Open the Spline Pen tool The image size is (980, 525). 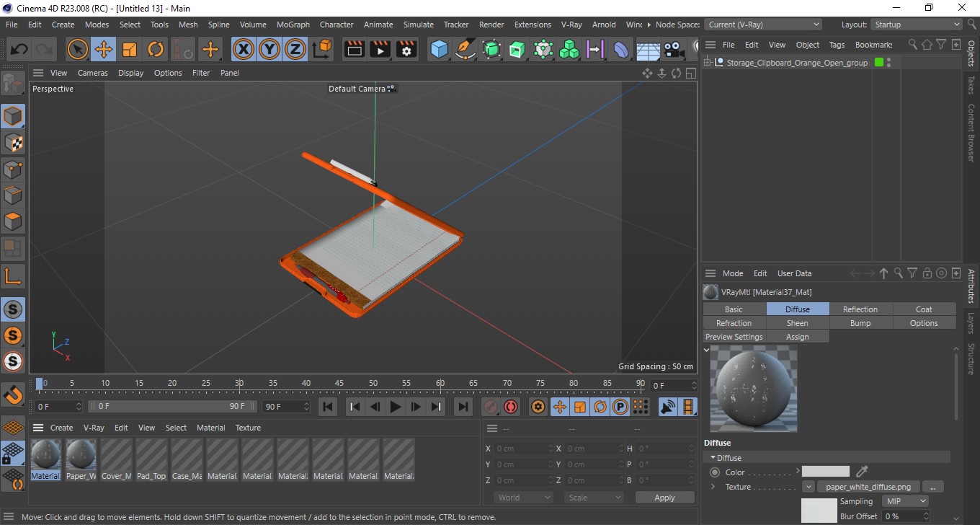coord(465,50)
